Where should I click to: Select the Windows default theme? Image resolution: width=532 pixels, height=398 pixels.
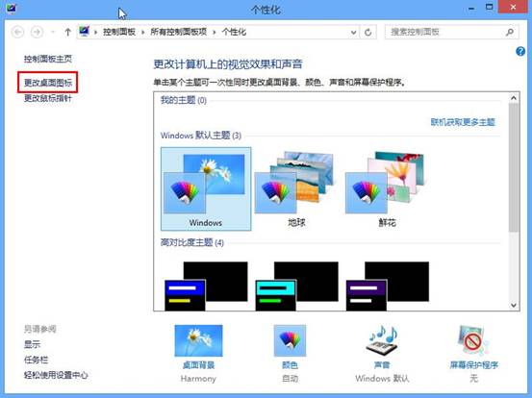(x=206, y=188)
